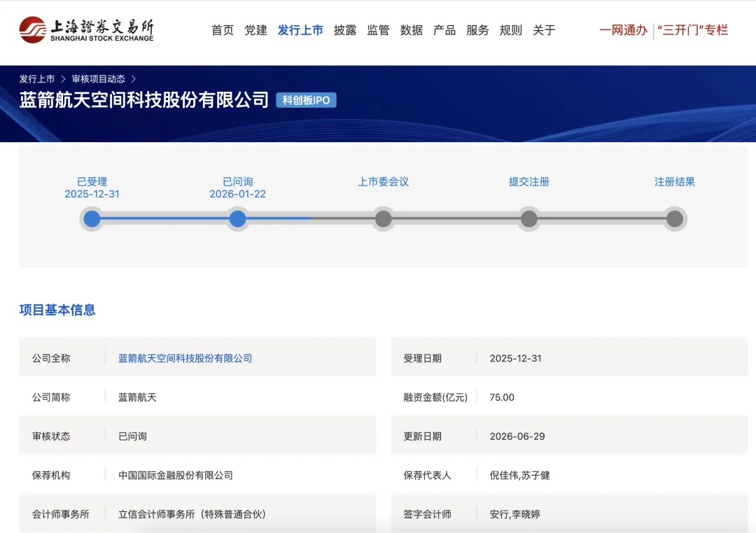Select the 已问询 timeline node
This screenshot has height=533, width=756.
click(238, 219)
